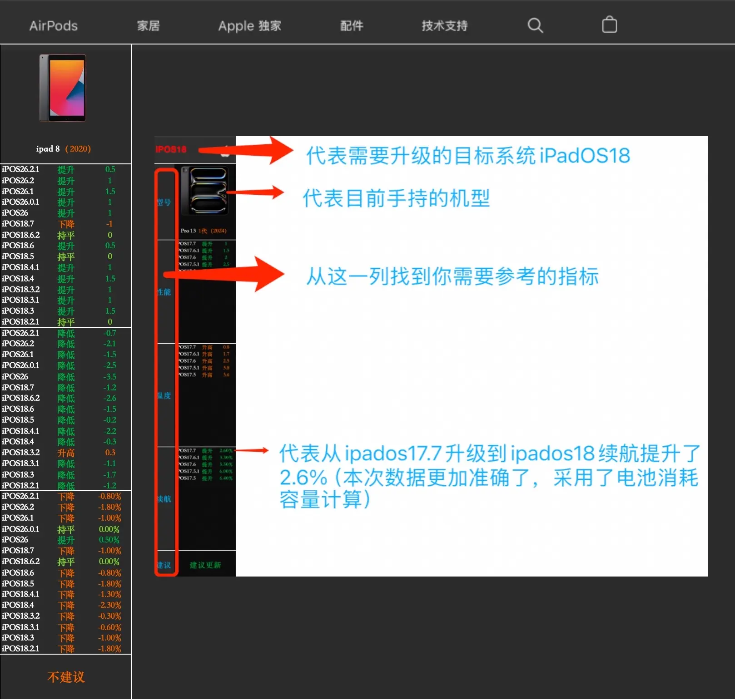Select the iPOS26.2.1 label in the 提升 0.5 row
The width and height of the screenshot is (735, 700).
pyautogui.click(x=20, y=169)
